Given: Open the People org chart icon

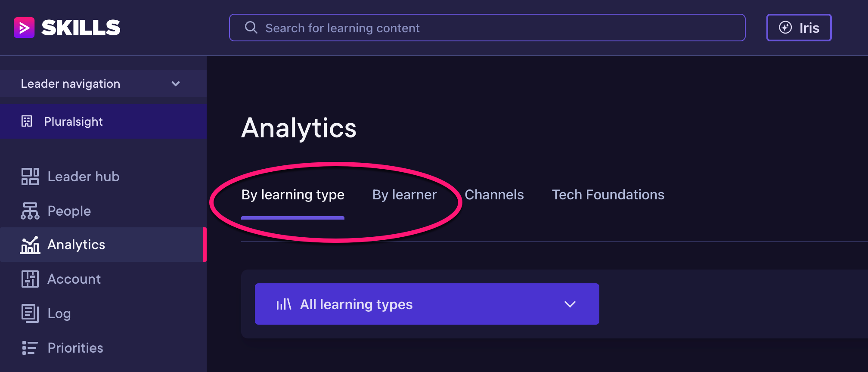Looking at the screenshot, I should click(30, 211).
